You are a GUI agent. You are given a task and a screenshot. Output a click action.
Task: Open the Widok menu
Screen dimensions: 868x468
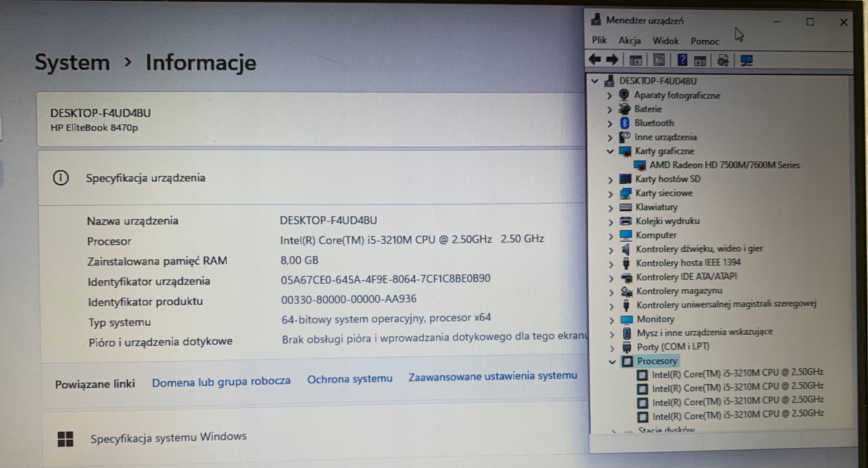point(666,41)
